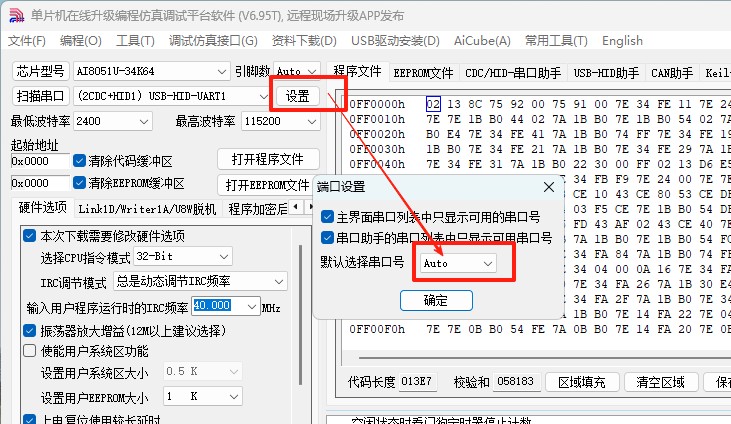This screenshot has width=731, height=424.
Task: Toggle 本次下载需要修改硬件选项 checkbox
Action: click(29, 236)
